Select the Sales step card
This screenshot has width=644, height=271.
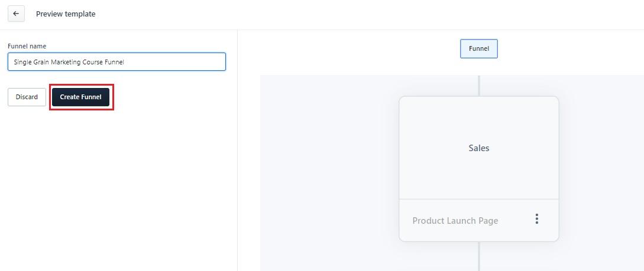(478, 148)
